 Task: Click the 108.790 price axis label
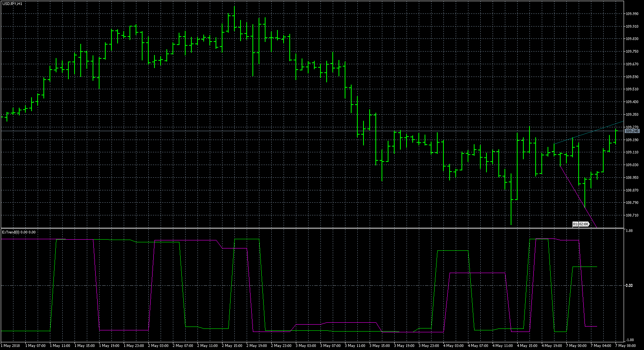(x=632, y=203)
